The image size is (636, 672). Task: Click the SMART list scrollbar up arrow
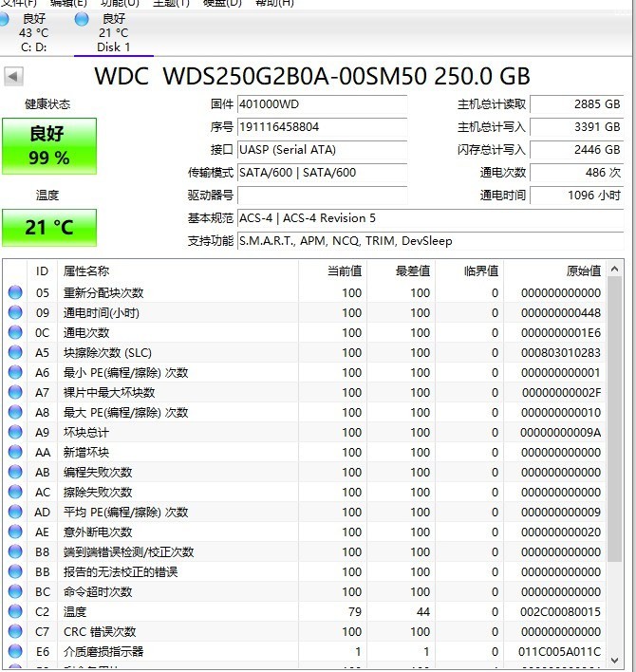[614, 269]
